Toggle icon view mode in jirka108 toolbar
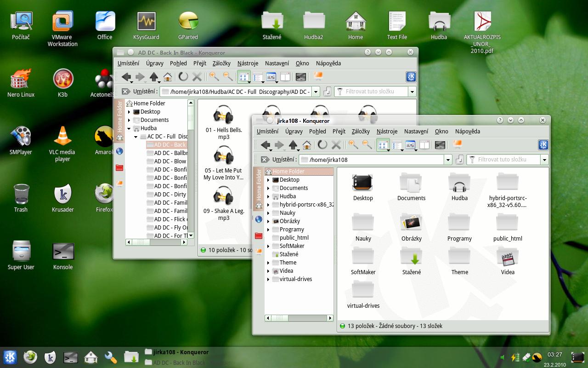 [x=383, y=145]
